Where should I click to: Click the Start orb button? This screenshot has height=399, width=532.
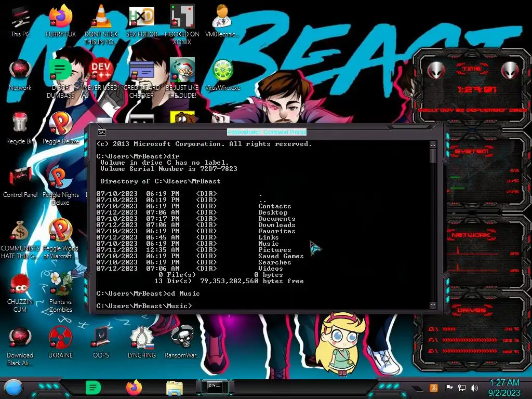click(x=14, y=388)
